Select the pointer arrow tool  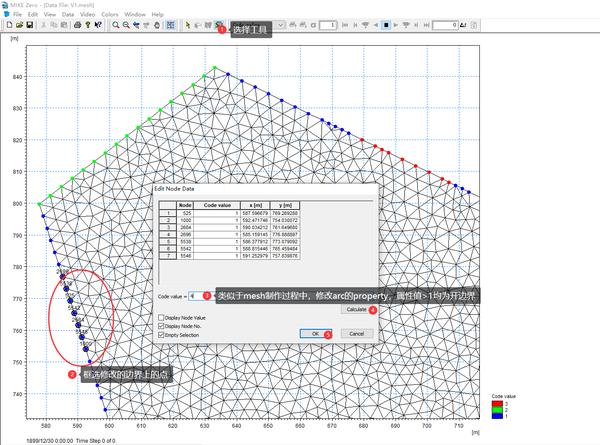tap(187, 25)
